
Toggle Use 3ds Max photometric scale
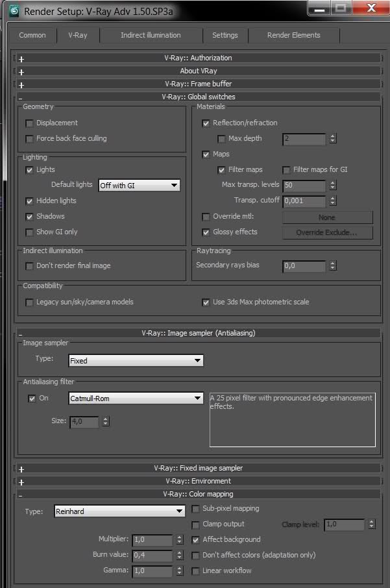coord(206,302)
